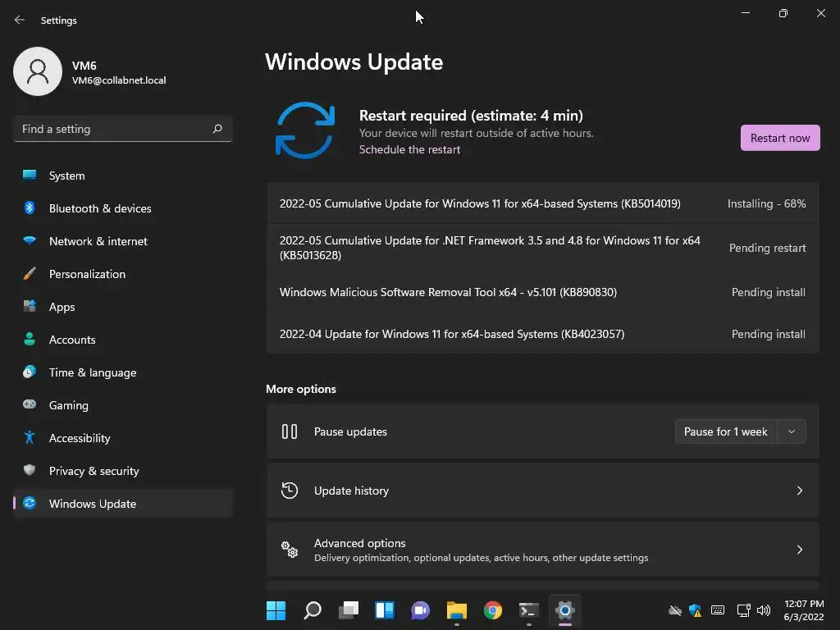Select Personalization in the sidebar
840x630 pixels.
(123, 274)
